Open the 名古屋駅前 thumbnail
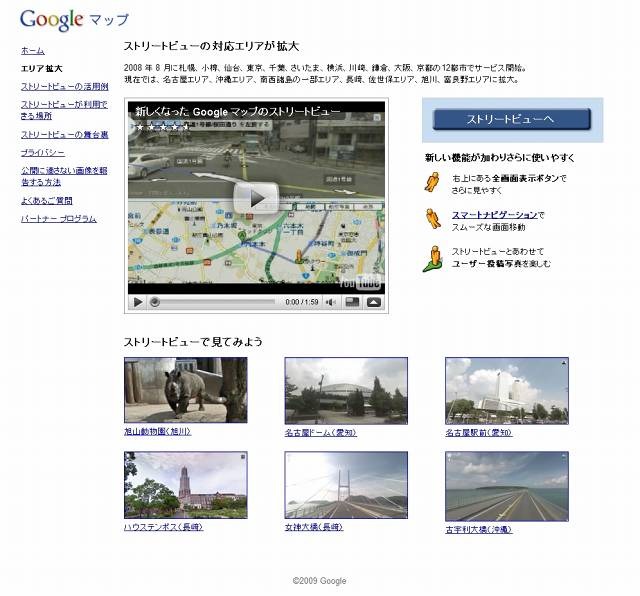This screenshot has height=596, width=640. (507, 391)
